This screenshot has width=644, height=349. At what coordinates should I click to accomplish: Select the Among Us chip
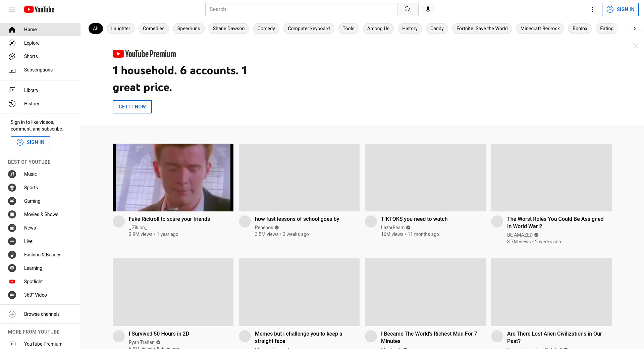(378, 29)
